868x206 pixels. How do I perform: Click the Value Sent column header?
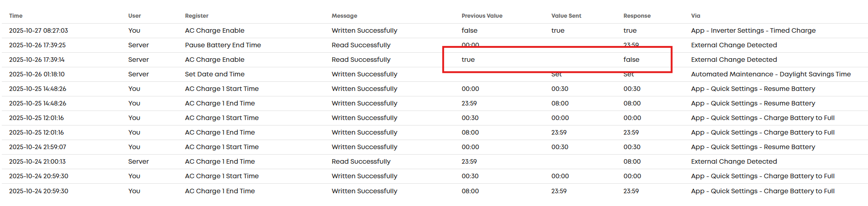pyautogui.click(x=566, y=16)
